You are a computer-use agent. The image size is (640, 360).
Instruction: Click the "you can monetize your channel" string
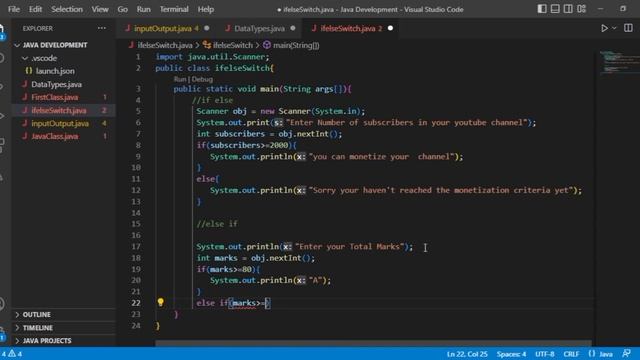click(382, 157)
